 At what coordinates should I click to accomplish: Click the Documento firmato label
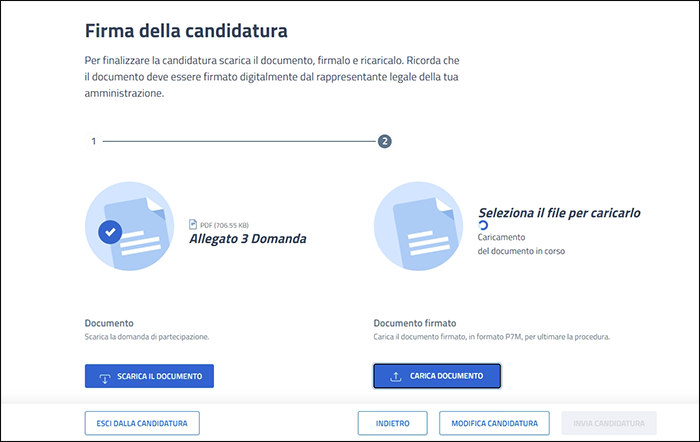[415, 323]
